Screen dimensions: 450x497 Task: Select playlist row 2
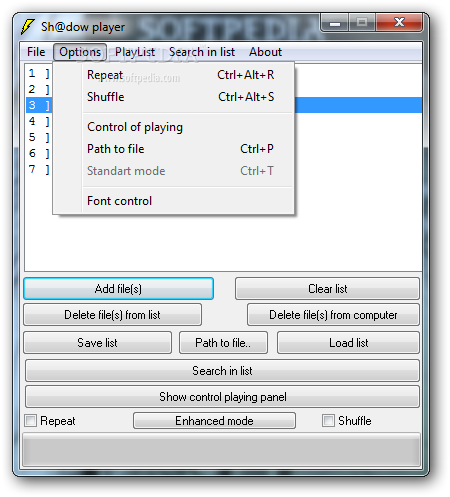[39, 89]
